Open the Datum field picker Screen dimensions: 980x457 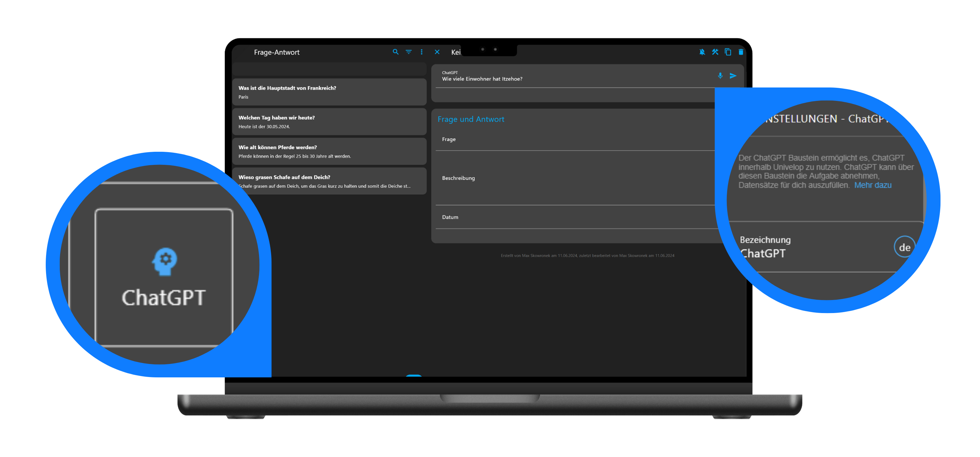click(x=575, y=217)
